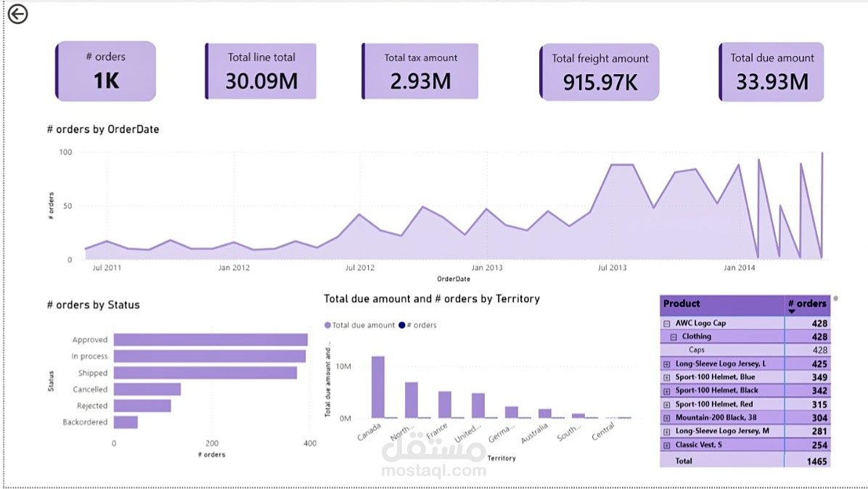Click the Total row label in table
Viewport: 868px width, 489px height.
click(684, 461)
